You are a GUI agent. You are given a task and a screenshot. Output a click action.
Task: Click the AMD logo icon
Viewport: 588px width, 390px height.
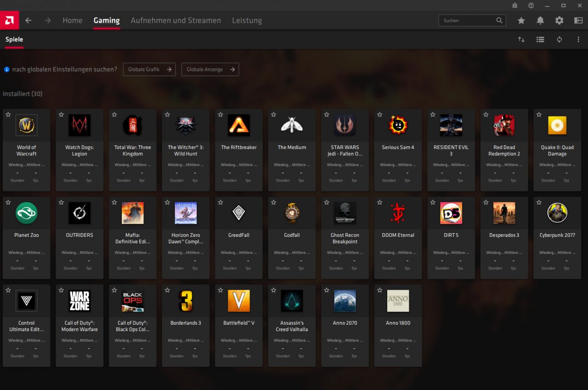[x=9, y=20]
